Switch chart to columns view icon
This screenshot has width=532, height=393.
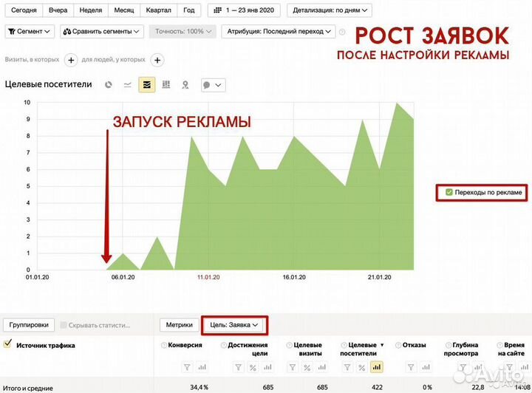(166, 84)
